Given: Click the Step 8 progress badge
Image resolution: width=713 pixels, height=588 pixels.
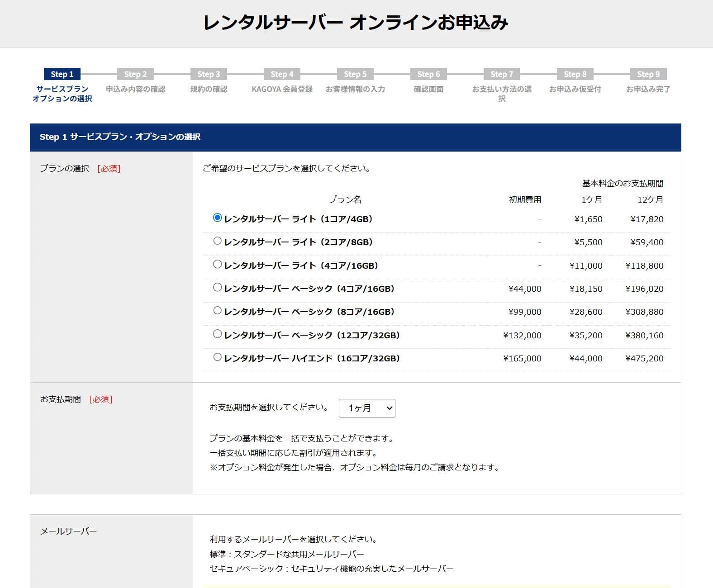Looking at the screenshot, I should click(575, 74).
